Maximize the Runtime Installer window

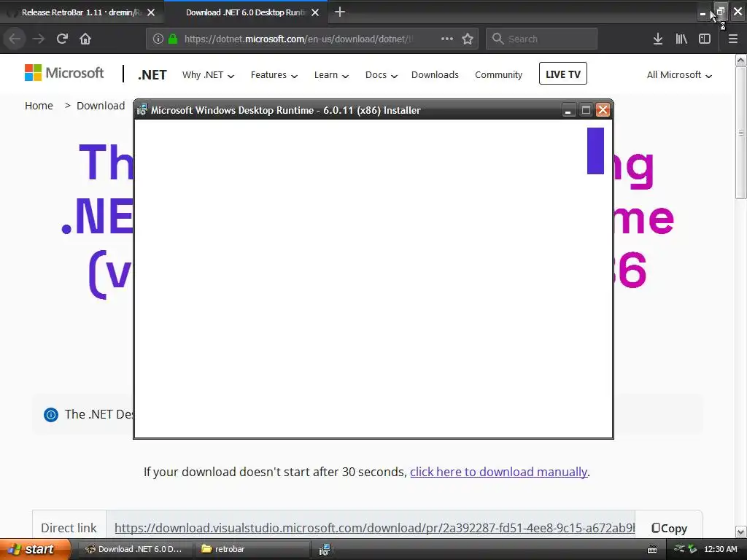[x=586, y=111]
